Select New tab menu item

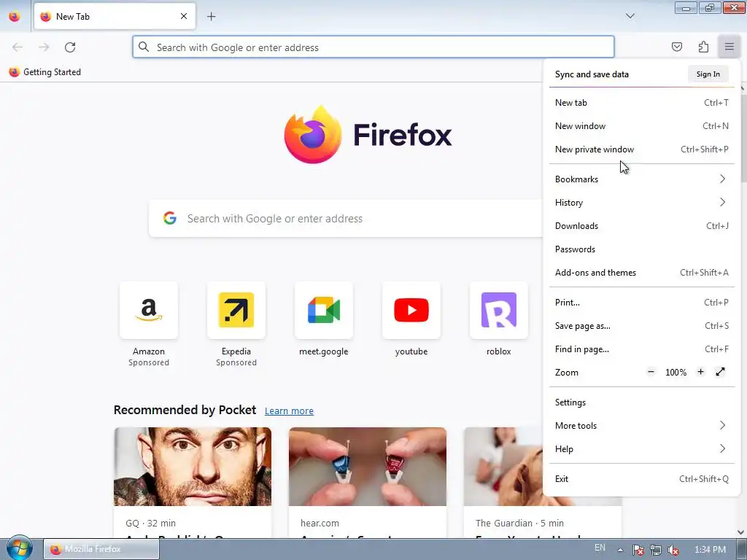(x=642, y=102)
